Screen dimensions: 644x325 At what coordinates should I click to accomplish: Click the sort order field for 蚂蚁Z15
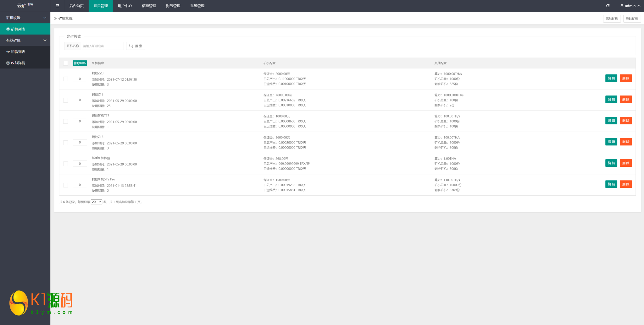click(x=80, y=100)
